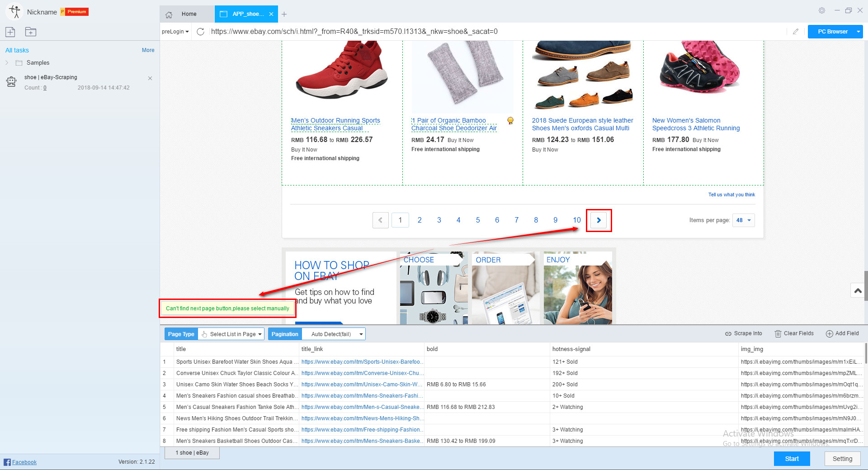The height and width of the screenshot is (470, 868).
Task: Open the Auto Detect(fail) pagination dropdown
Action: point(334,334)
